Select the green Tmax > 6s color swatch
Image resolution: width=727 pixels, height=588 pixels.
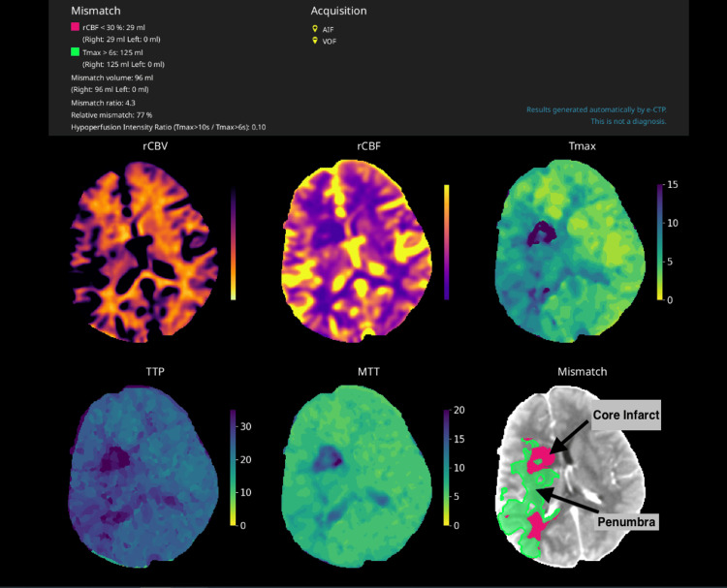(75, 52)
